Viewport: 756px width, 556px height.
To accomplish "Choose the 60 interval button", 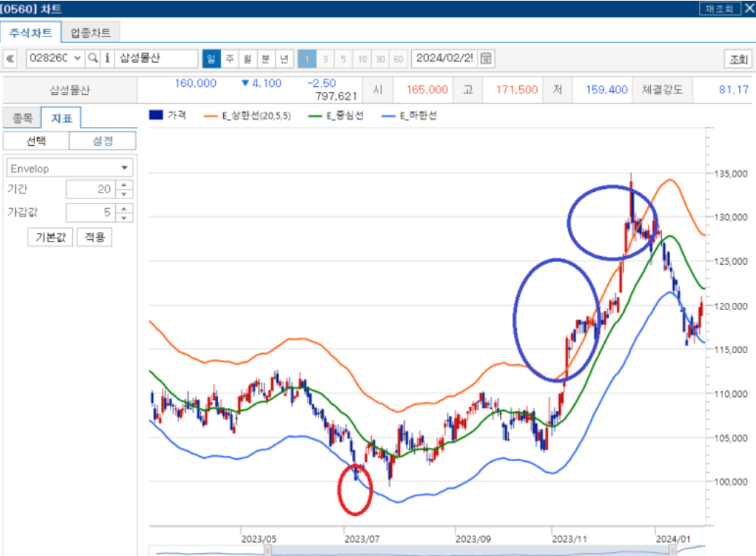I will pos(398,59).
